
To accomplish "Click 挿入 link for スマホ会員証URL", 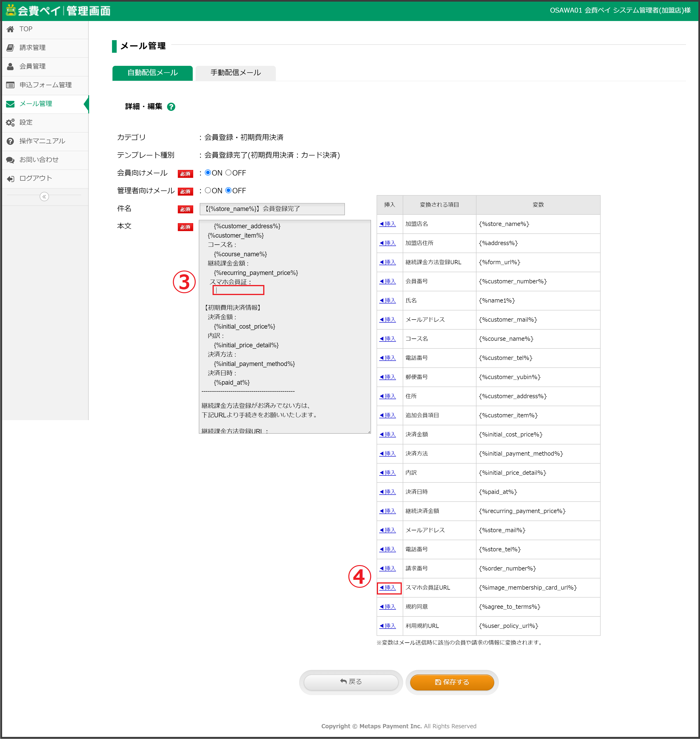I will pyautogui.click(x=388, y=588).
